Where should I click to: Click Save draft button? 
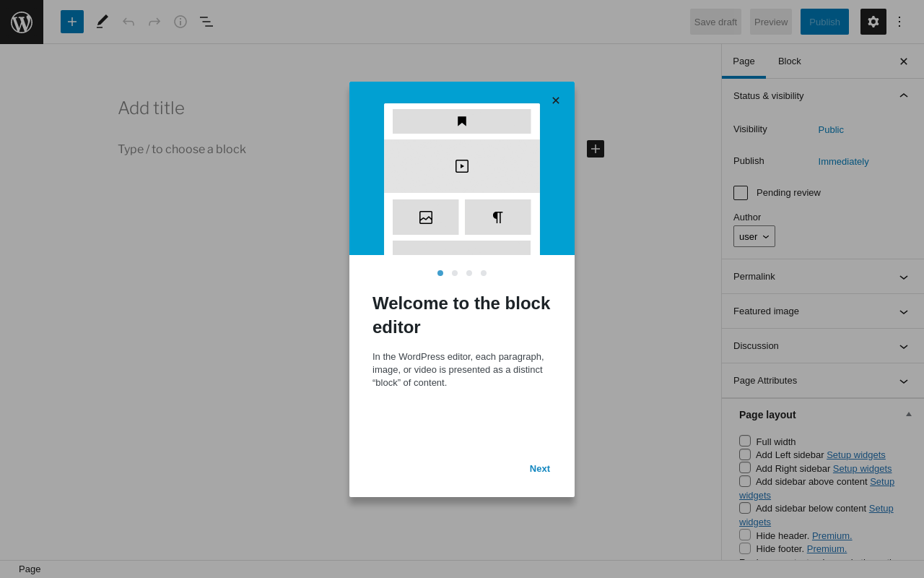click(x=715, y=22)
